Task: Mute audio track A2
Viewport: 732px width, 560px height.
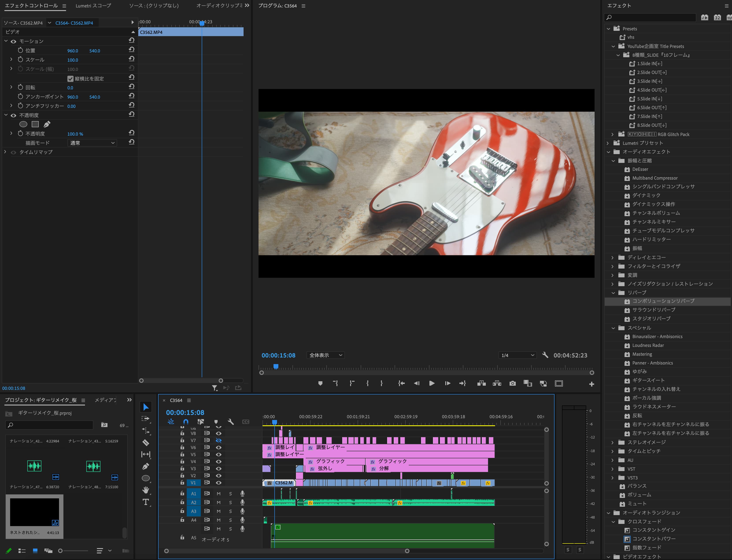Action: point(218,502)
